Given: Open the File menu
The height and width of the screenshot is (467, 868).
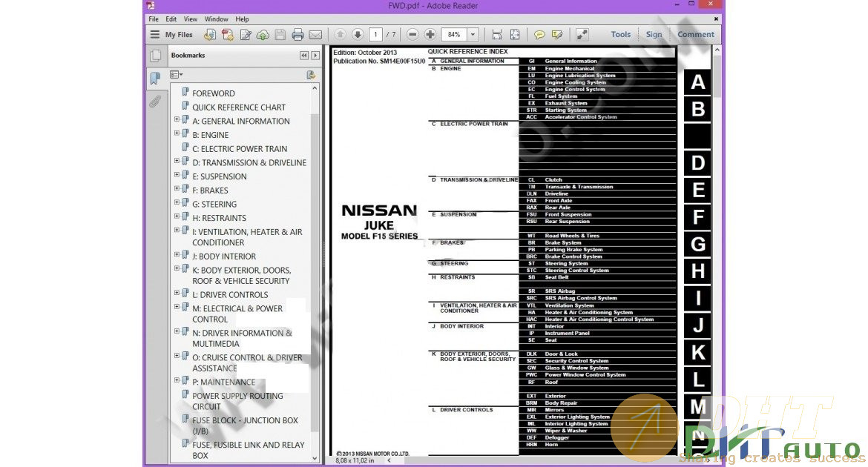Looking at the screenshot, I should point(154,19).
